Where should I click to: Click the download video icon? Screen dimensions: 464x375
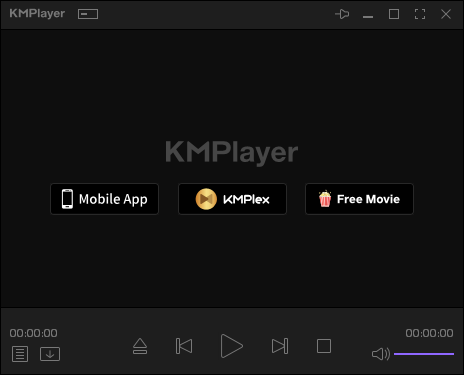(50, 354)
